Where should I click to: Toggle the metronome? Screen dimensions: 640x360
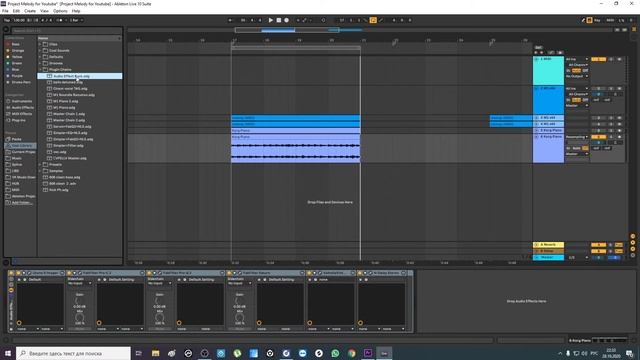(x=60, y=20)
